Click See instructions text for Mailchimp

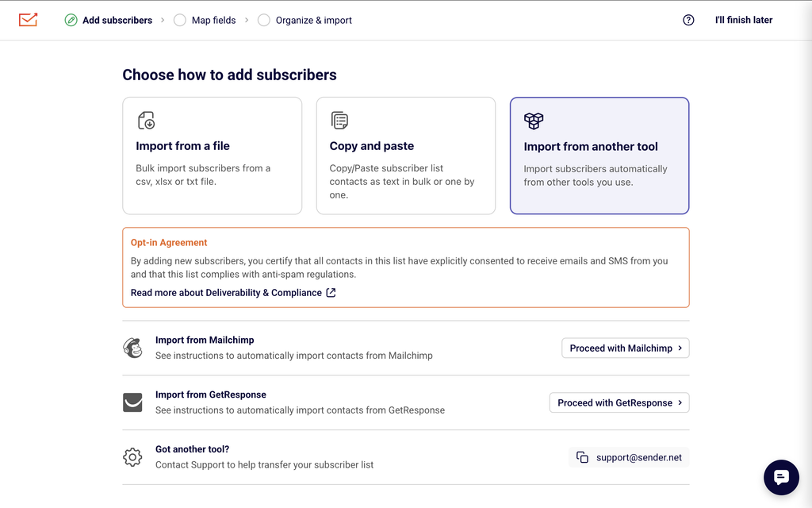(293, 356)
